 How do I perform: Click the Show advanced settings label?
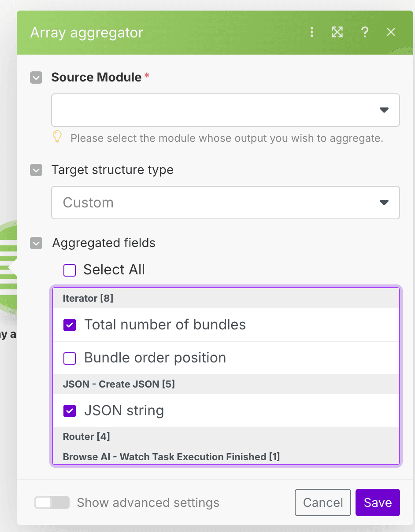(x=148, y=502)
